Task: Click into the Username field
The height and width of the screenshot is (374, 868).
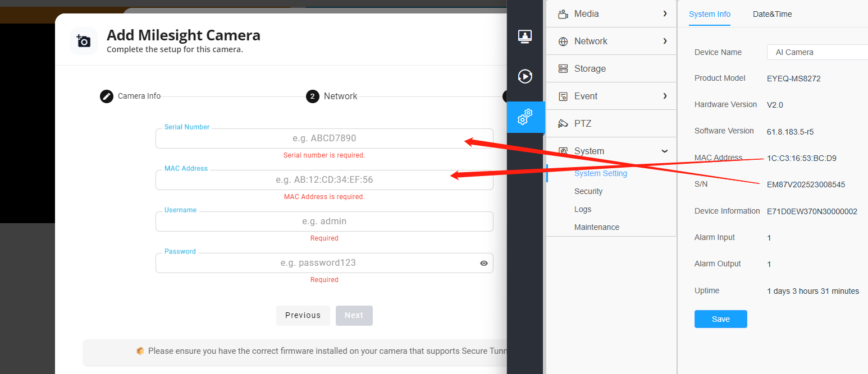Action: tap(325, 221)
